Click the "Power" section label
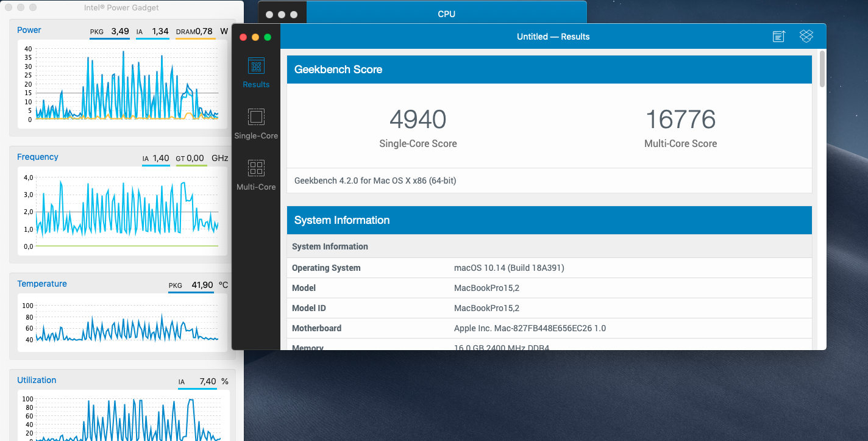 (x=29, y=30)
